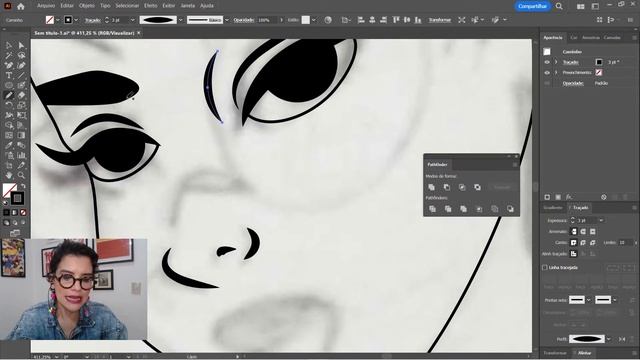Image resolution: width=640 pixels, height=360 pixels.
Task: Click Minus Front icon in Pathfinder
Action: pos(447,187)
